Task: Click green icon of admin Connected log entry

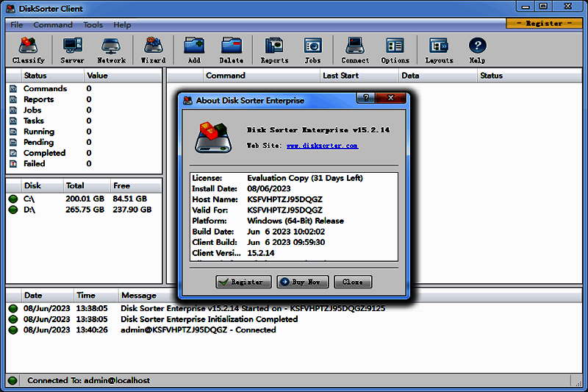Action: [x=13, y=330]
